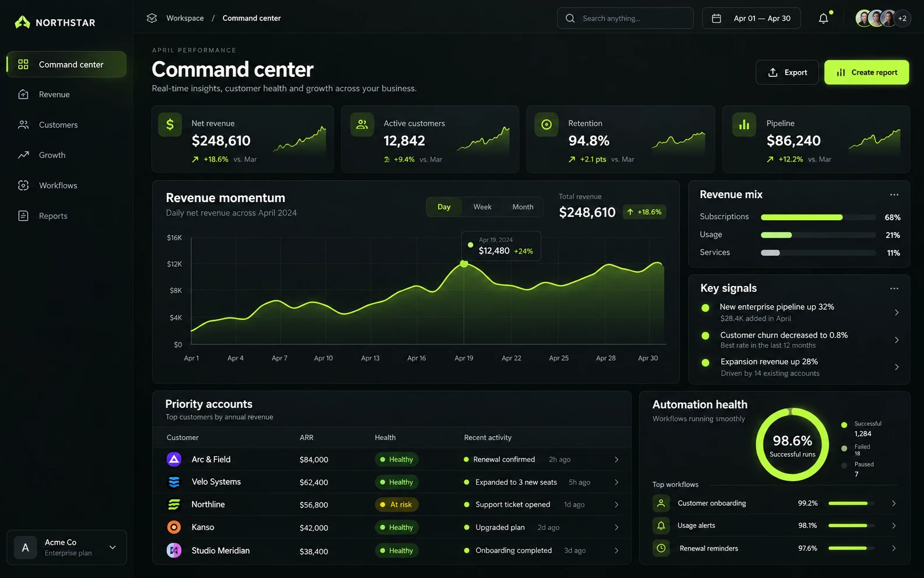This screenshot has height=578, width=924.
Task: Click the Pipeline bar chart icon
Action: 744,125
